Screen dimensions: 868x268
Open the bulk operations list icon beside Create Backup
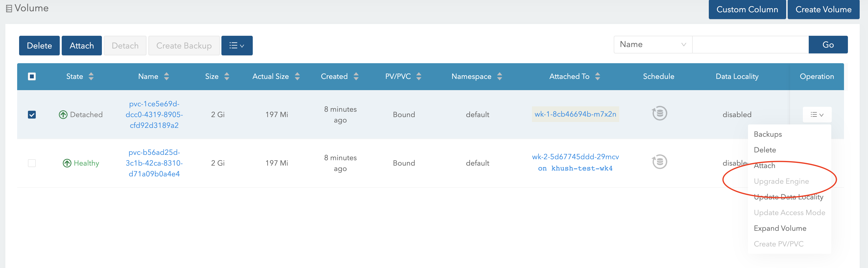click(237, 45)
